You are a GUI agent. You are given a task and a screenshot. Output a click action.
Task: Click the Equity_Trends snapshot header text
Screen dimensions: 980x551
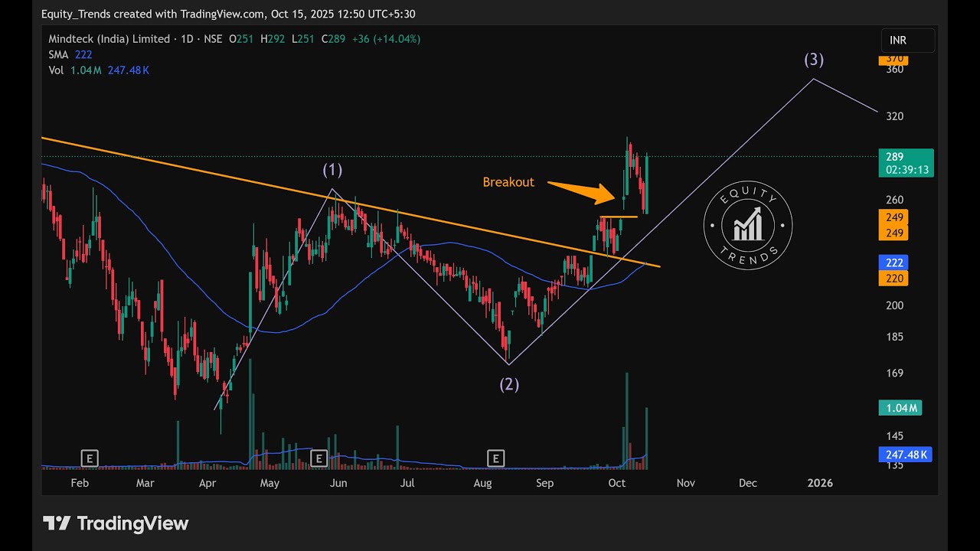coord(228,14)
